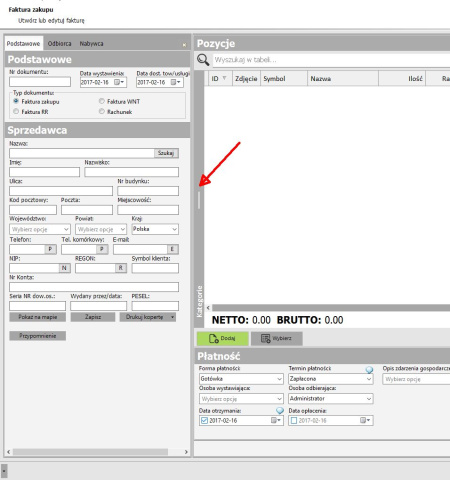The height and width of the screenshot is (480, 450).
Task: Switch to the Podstawowe tab
Action: 24,43
